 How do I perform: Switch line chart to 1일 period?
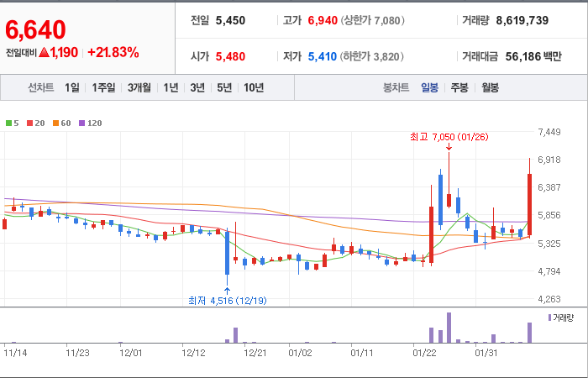(71, 87)
